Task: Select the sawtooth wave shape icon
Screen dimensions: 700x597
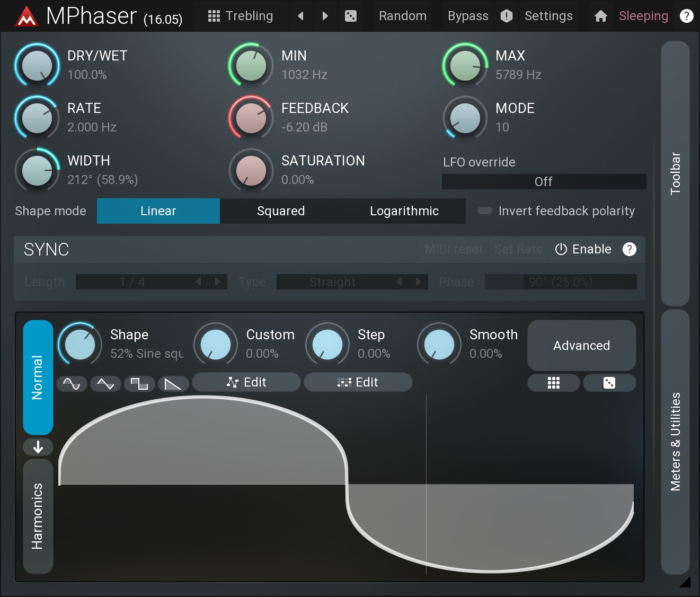Action: point(173,383)
